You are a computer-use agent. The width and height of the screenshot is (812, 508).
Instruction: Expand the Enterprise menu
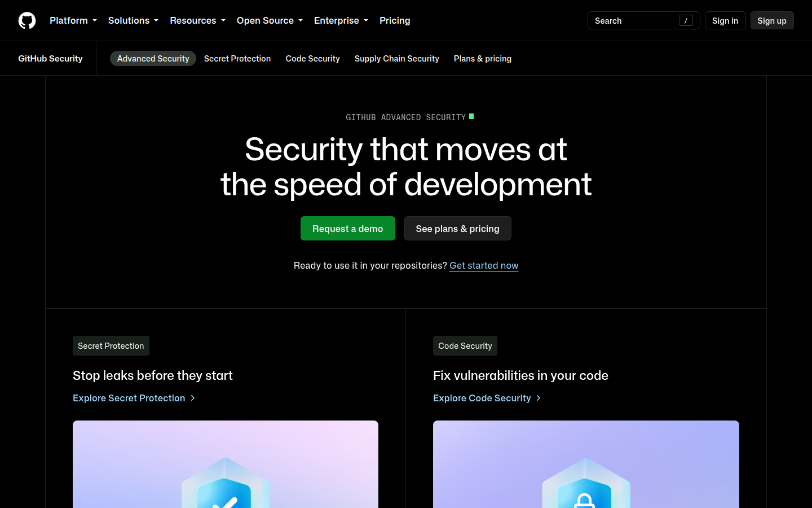(341, 20)
